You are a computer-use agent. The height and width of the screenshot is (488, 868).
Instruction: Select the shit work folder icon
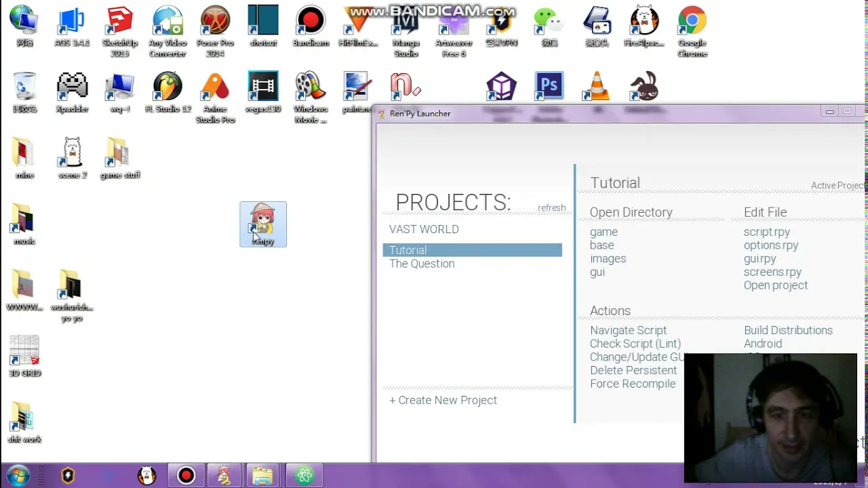[x=24, y=422]
